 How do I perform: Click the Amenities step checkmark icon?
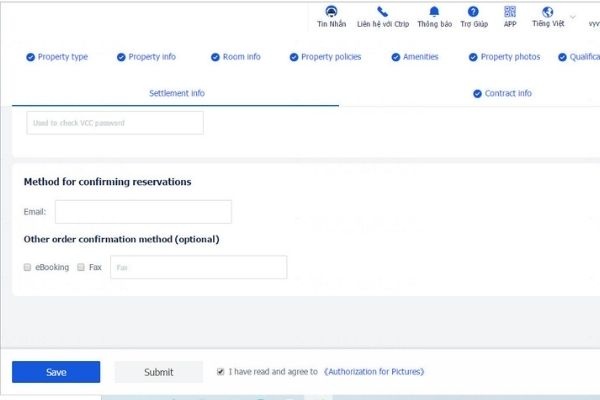pos(395,57)
